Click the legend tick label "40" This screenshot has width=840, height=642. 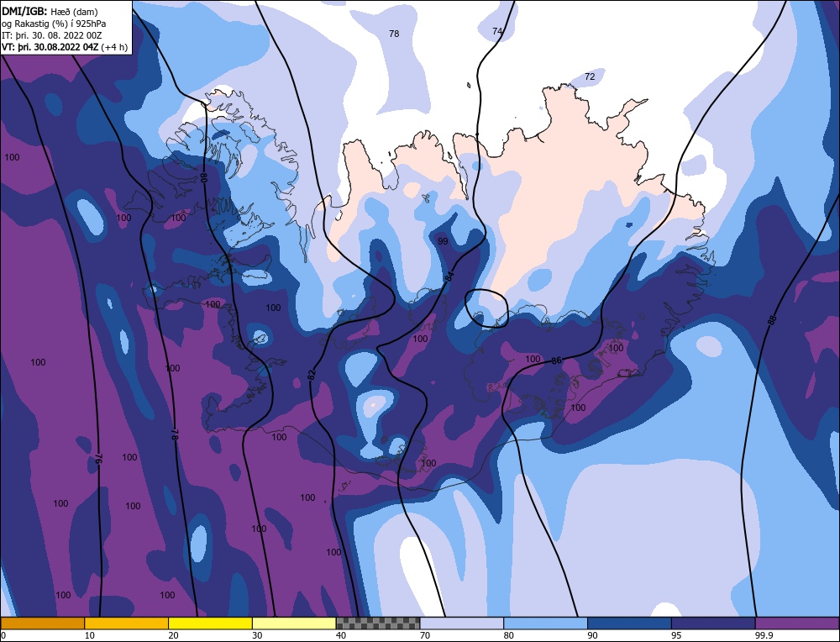coord(341,635)
